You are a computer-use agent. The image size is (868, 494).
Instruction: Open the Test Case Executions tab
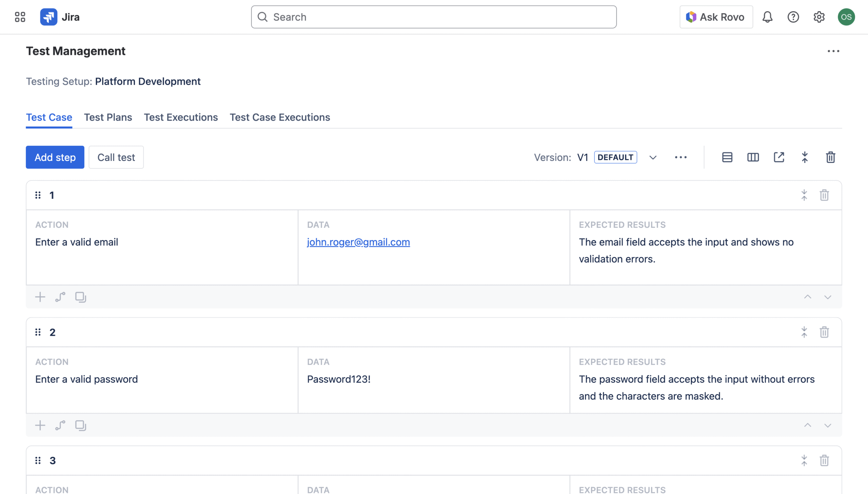[279, 117]
